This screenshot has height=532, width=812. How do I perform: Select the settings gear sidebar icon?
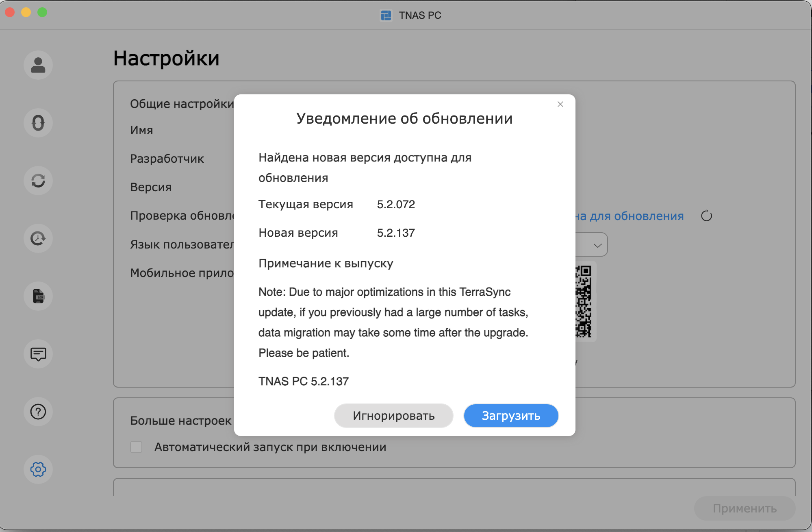point(38,469)
